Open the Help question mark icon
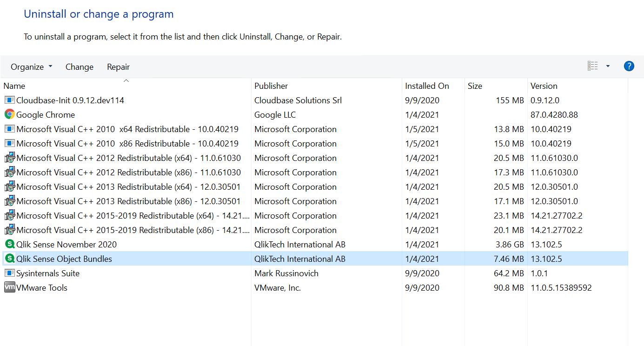Image resolution: width=644 pixels, height=346 pixels. point(629,66)
